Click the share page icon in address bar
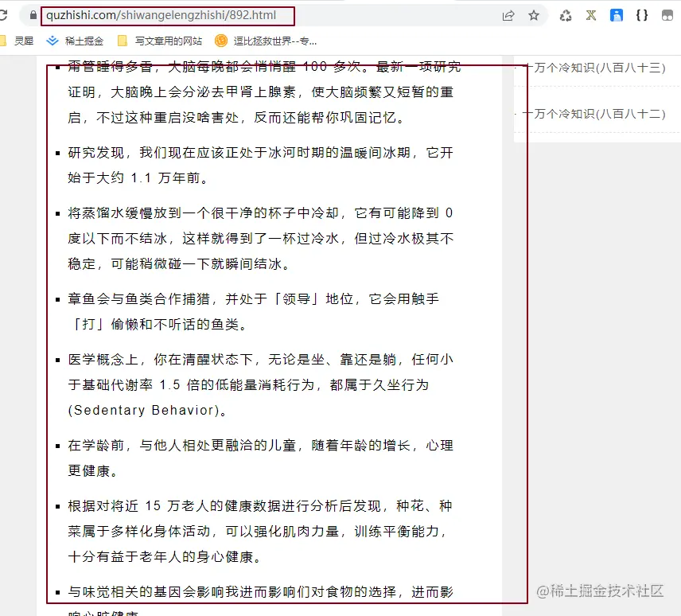The height and width of the screenshot is (616, 681). click(508, 16)
